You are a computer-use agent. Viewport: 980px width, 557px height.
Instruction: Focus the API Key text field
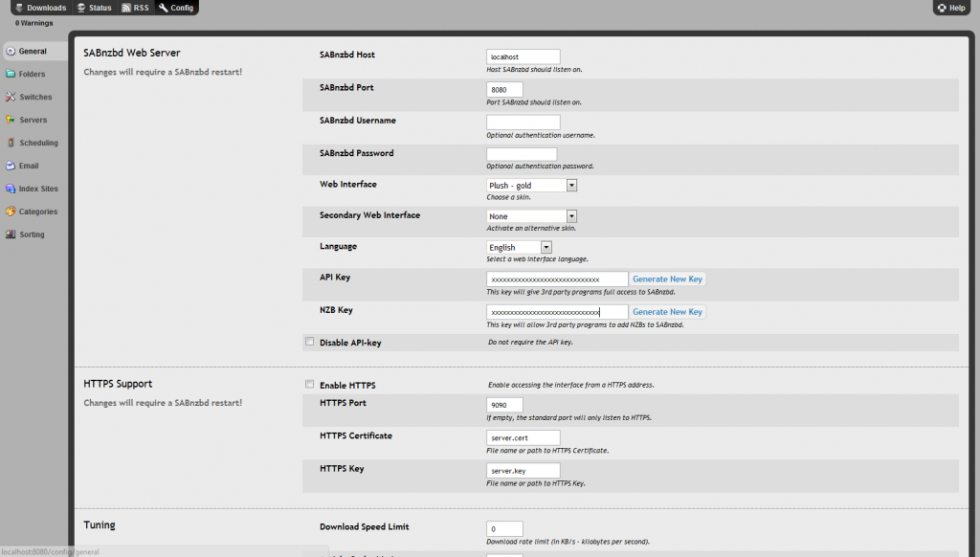pyautogui.click(x=557, y=278)
